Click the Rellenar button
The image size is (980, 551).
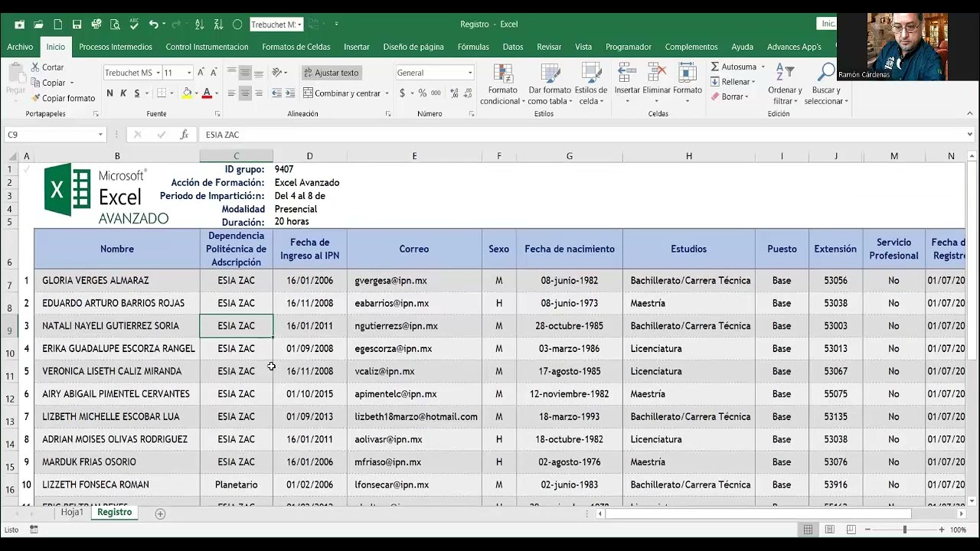point(733,82)
